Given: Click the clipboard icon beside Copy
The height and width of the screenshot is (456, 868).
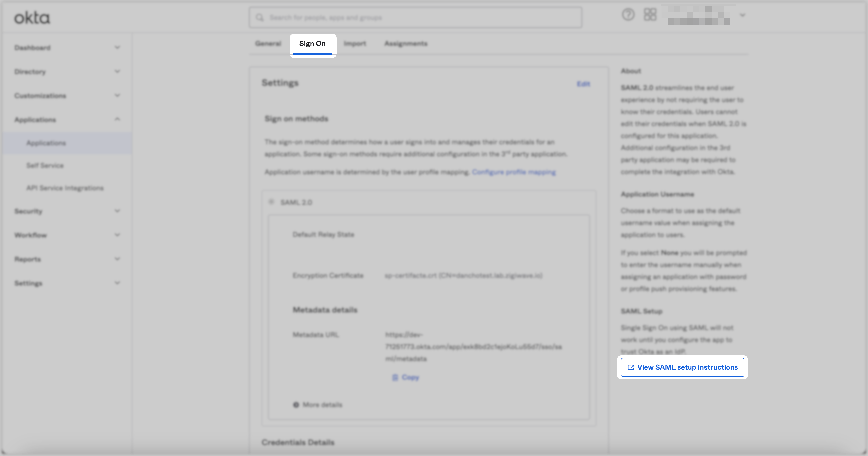Looking at the screenshot, I should coord(395,377).
